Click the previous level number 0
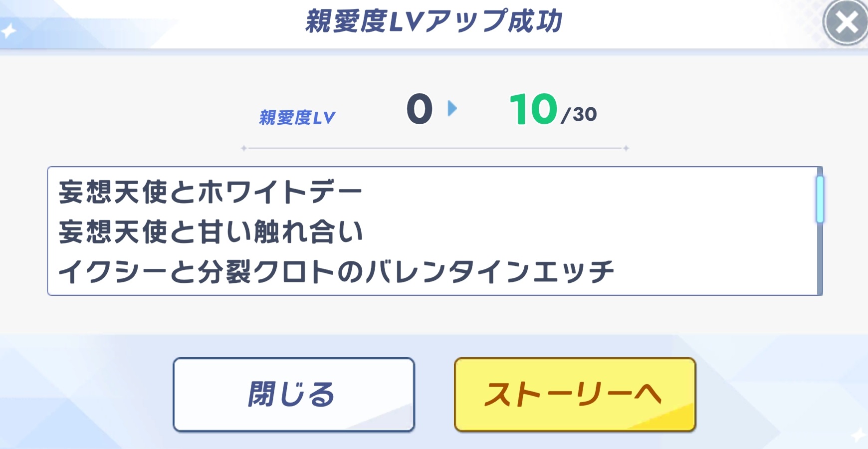This screenshot has height=449, width=868. pyautogui.click(x=419, y=109)
